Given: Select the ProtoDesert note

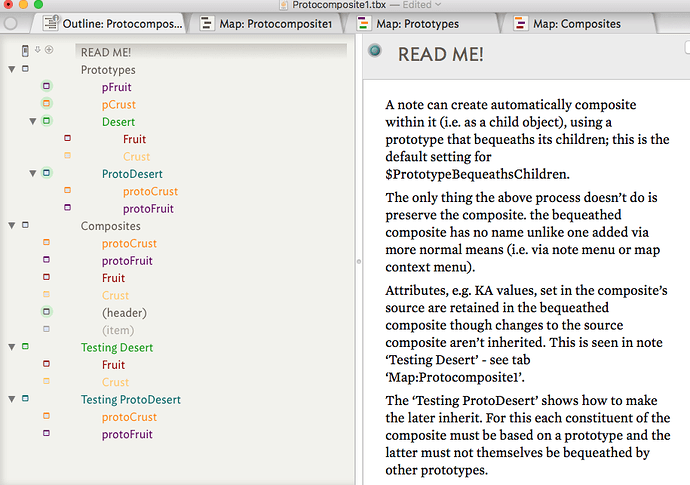Looking at the screenshot, I should click(132, 174).
